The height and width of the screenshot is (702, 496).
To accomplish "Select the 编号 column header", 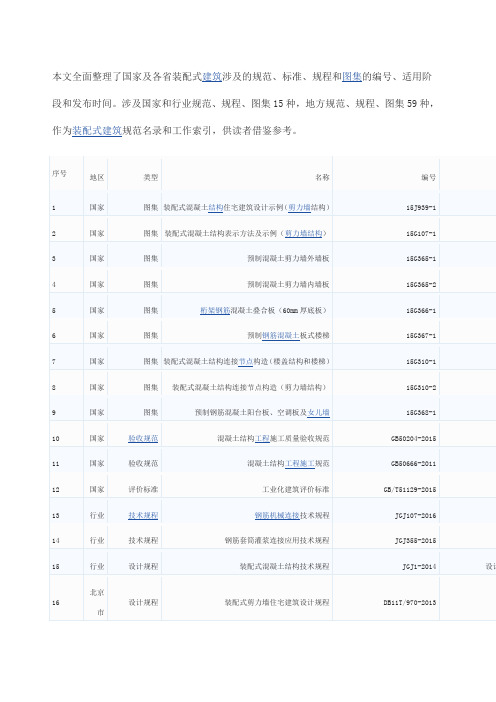I will tap(429, 177).
